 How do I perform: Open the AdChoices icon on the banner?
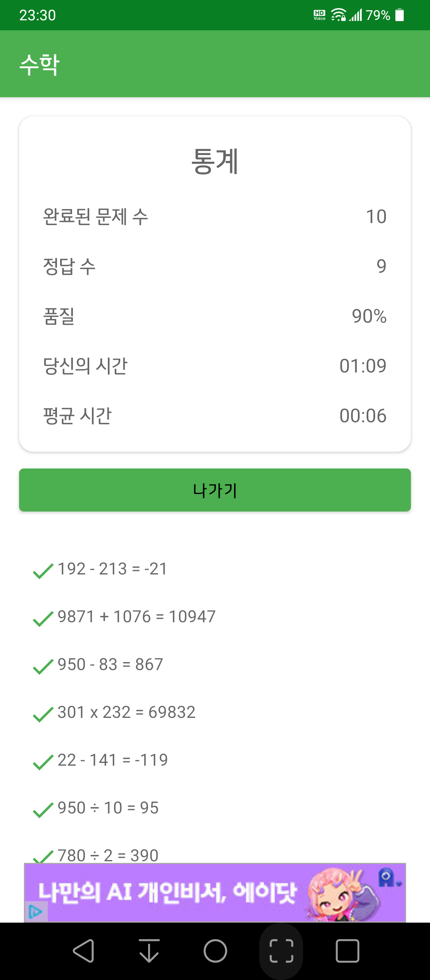[36, 911]
